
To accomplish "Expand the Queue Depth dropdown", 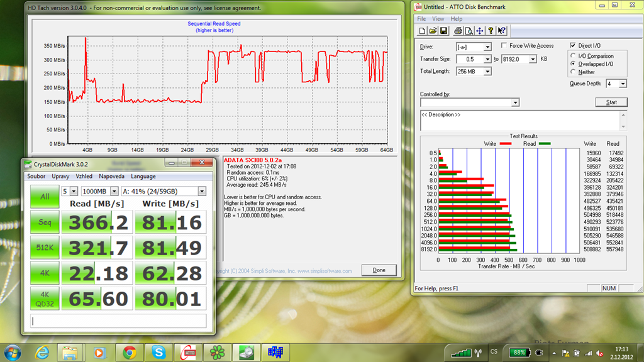I will click(x=622, y=84).
